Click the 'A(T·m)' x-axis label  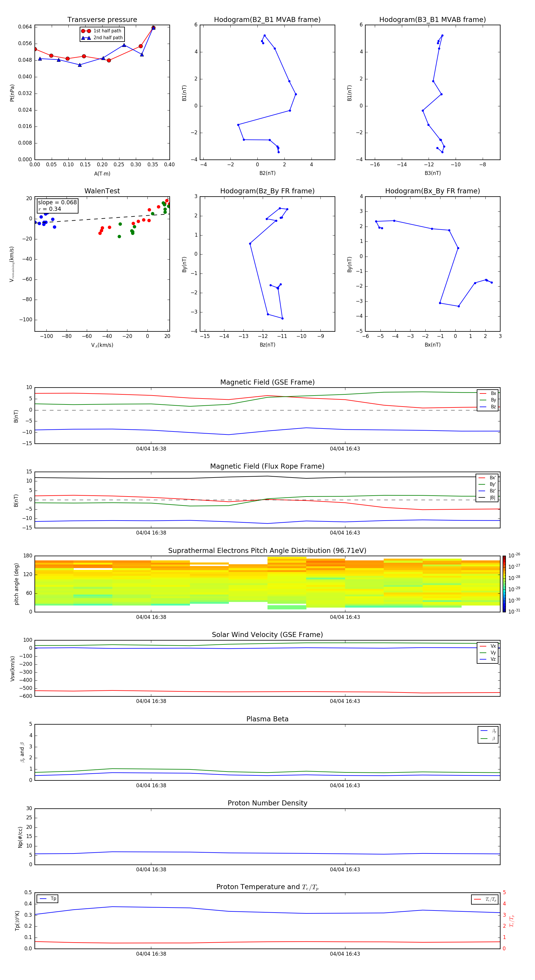coord(102,174)
